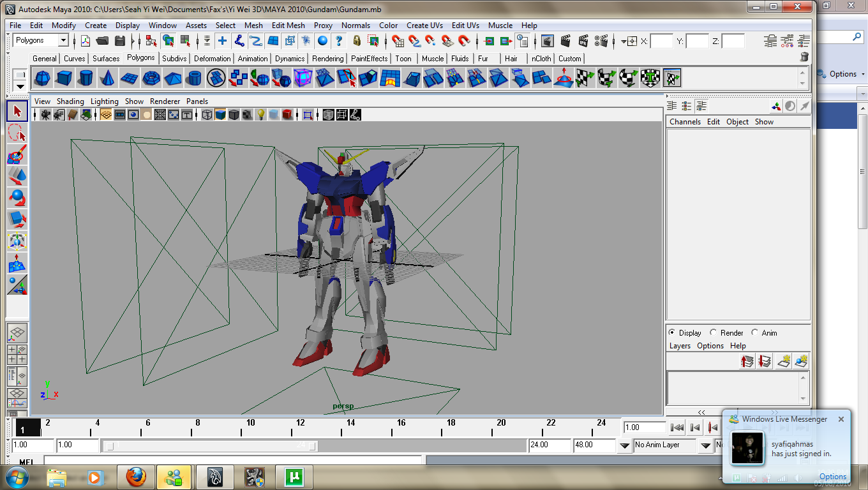Choose the Move tool in toolbox
Screen dimensions: 868x490
[x=17, y=176]
